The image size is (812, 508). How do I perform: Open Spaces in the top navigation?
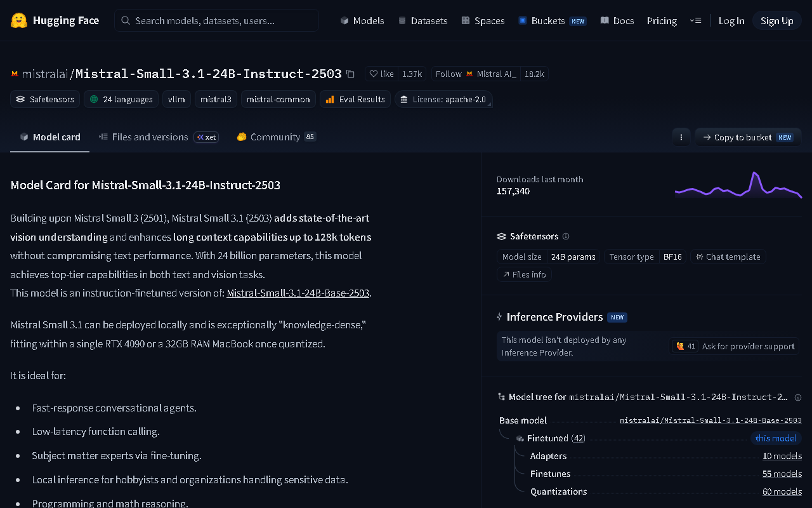(483, 20)
